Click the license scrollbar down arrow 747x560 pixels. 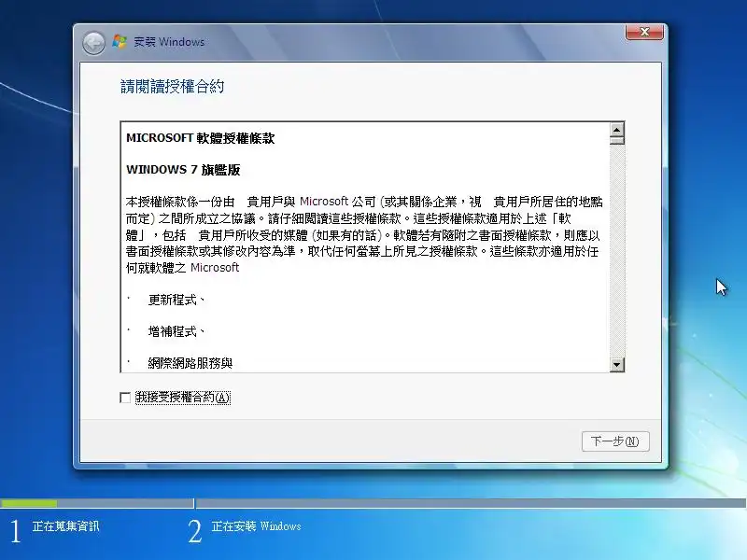617,365
